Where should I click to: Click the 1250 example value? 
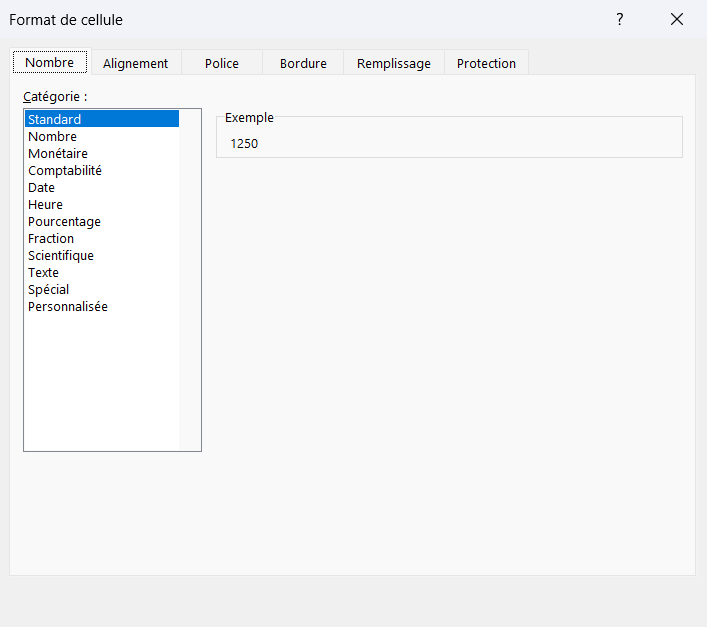(x=244, y=143)
